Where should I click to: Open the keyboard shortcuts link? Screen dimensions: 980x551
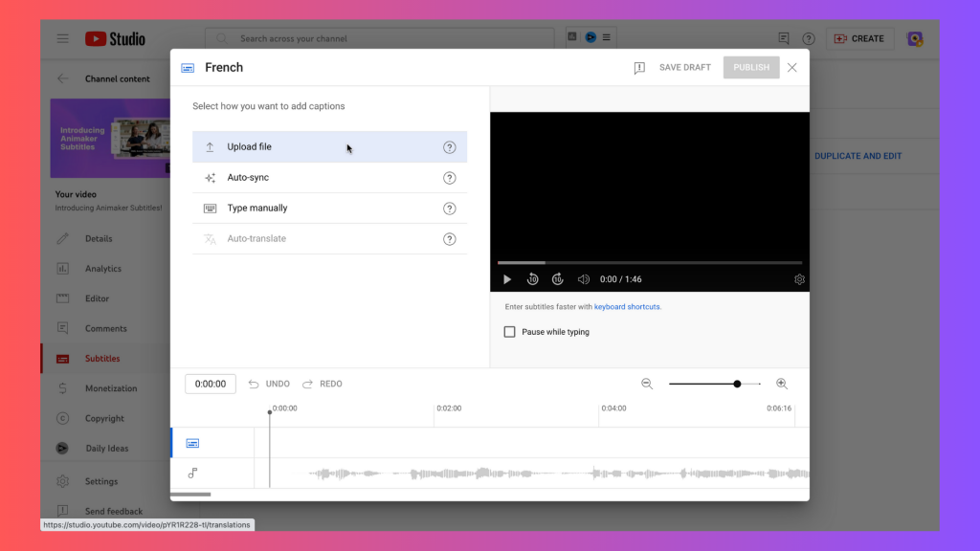pos(627,307)
